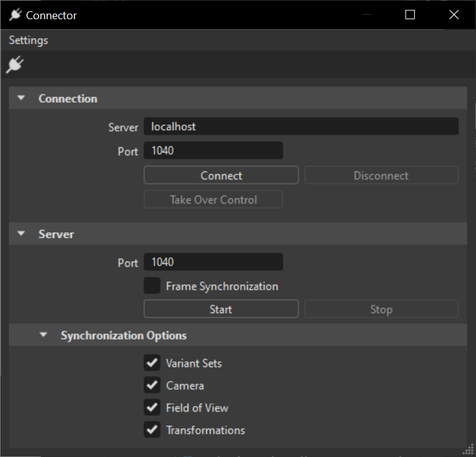Open the Settings menu

click(28, 40)
